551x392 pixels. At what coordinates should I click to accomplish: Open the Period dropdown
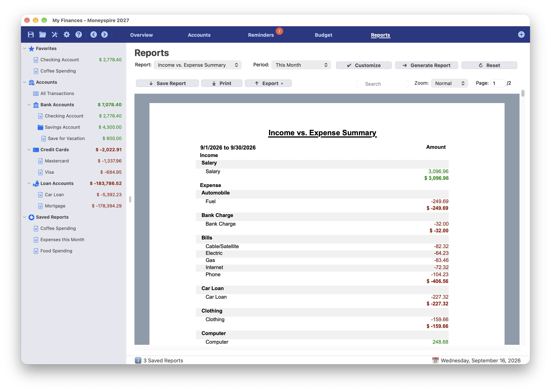coord(301,65)
